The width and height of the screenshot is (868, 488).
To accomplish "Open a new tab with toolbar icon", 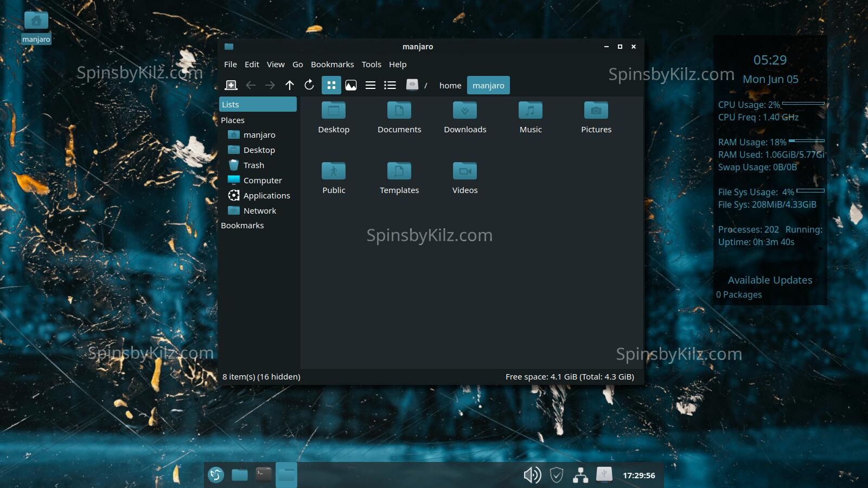I will tap(231, 85).
